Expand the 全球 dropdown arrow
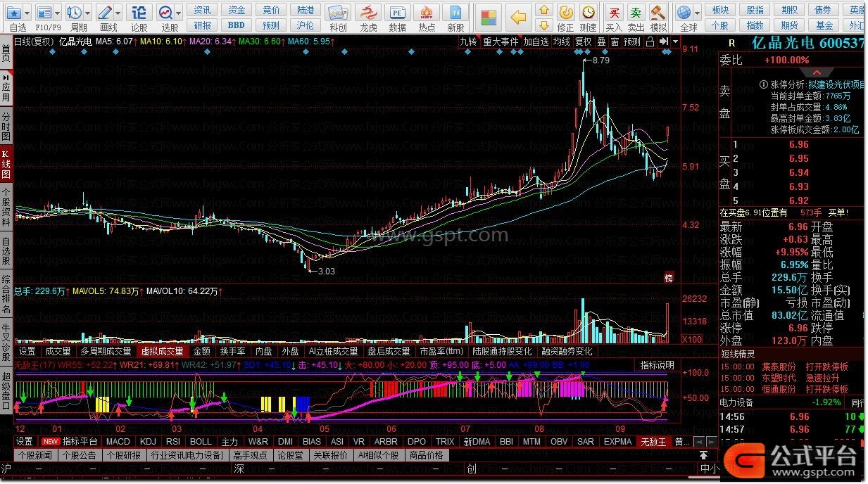Image resolution: width=868 pixels, height=484 pixels. (x=698, y=13)
